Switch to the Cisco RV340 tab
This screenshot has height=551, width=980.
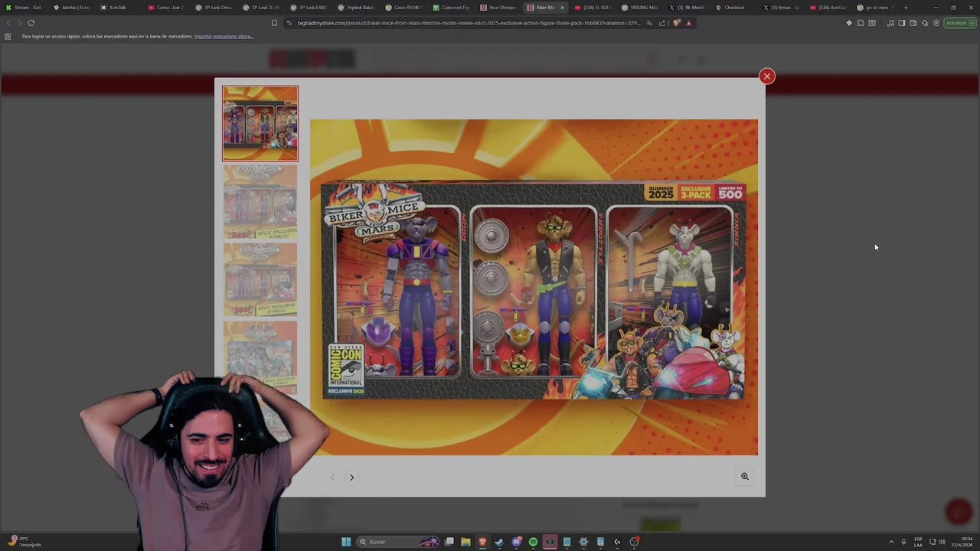(x=404, y=8)
